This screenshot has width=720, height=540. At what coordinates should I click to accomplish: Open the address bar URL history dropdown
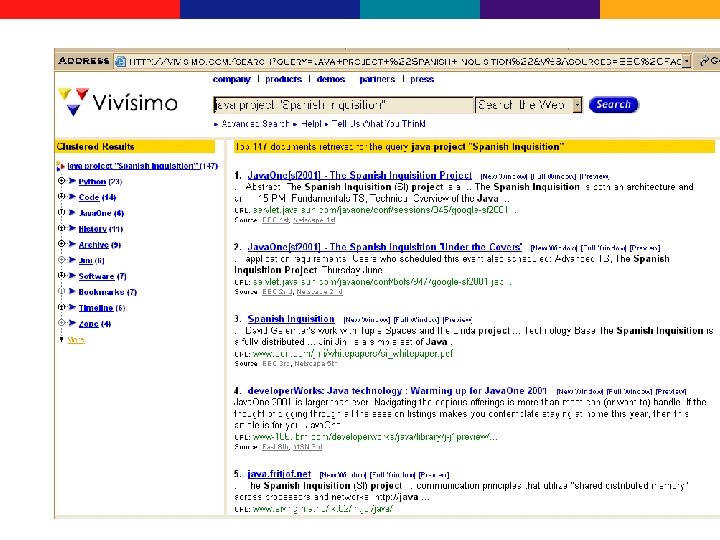pos(686,61)
